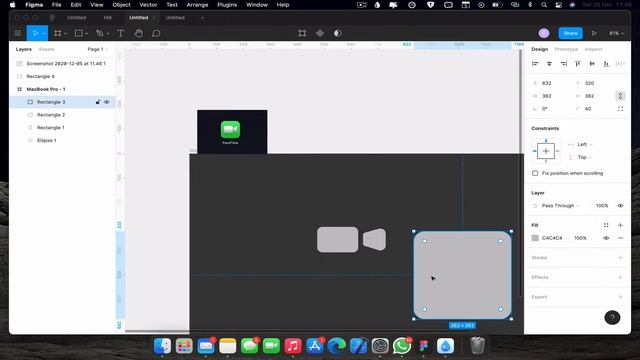This screenshot has height=360, width=640.
Task: Open WhatsApp in the Dock
Action: [402, 346]
